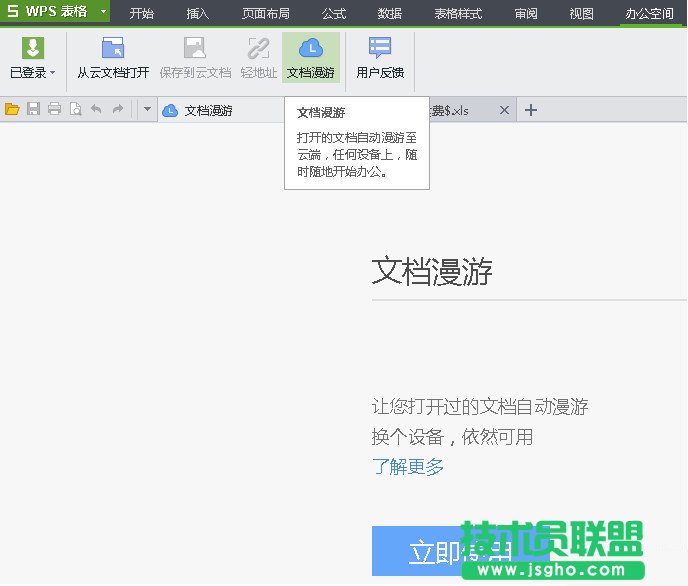688x586 pixels.
Task: Open the WPS 表格 application menu dropdown
Action: [x=103, y=12]
